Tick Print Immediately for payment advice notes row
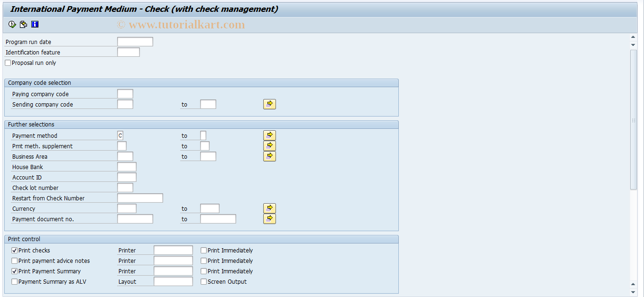Image resolution: width=644 pixels, height=297 pixels. coord(204,261)
